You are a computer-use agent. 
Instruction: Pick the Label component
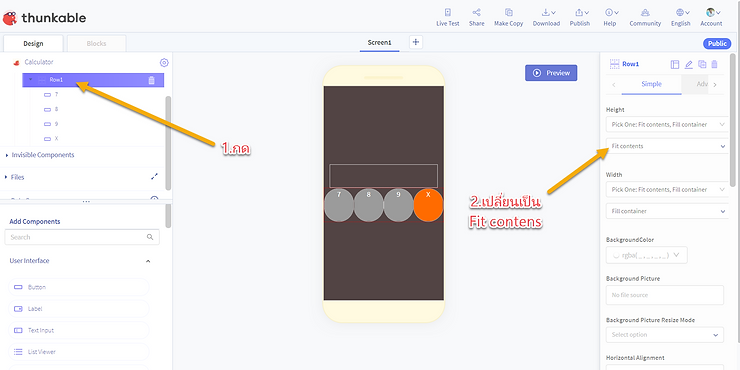coord(78,309)
